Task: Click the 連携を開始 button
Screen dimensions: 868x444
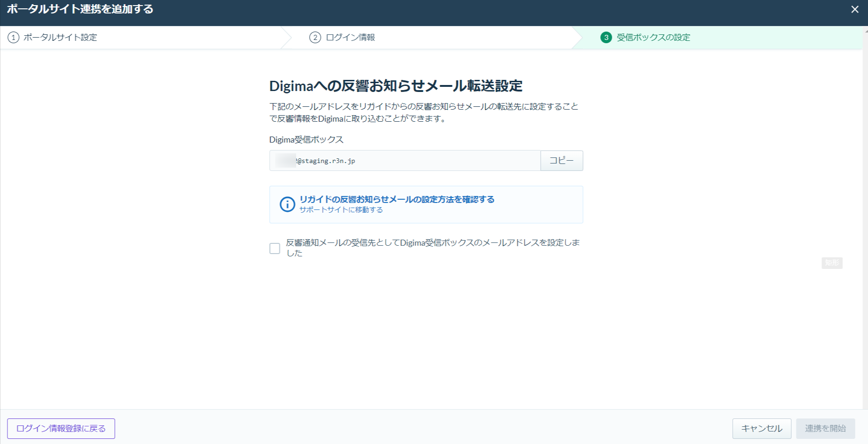Action: coord(825,429)
